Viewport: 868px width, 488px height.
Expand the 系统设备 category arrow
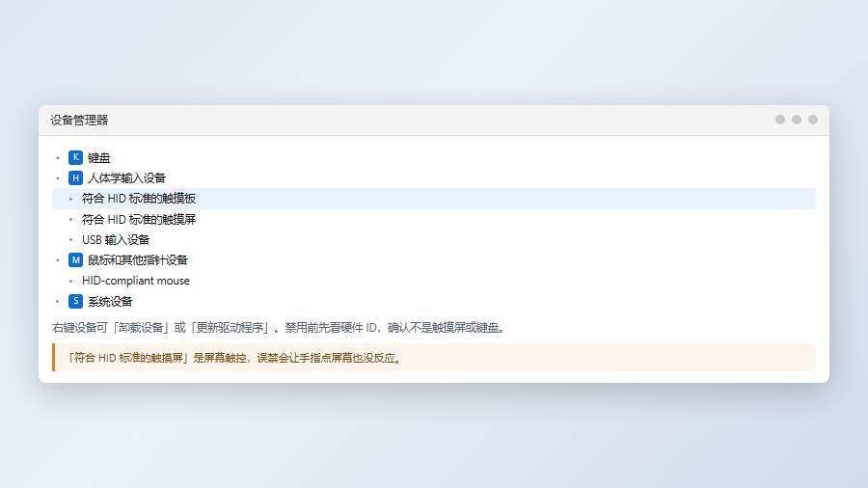point(58,302)
